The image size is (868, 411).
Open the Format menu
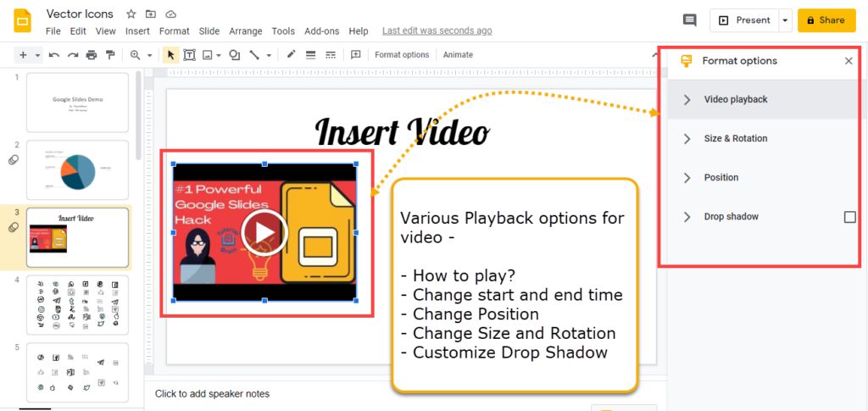[x=175, y=31]
